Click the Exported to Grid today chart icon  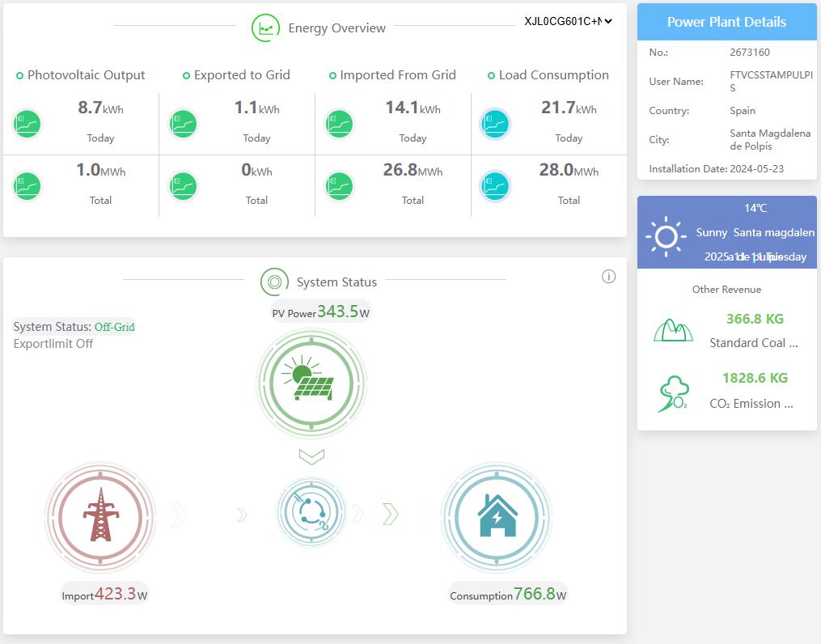point(183,124)
